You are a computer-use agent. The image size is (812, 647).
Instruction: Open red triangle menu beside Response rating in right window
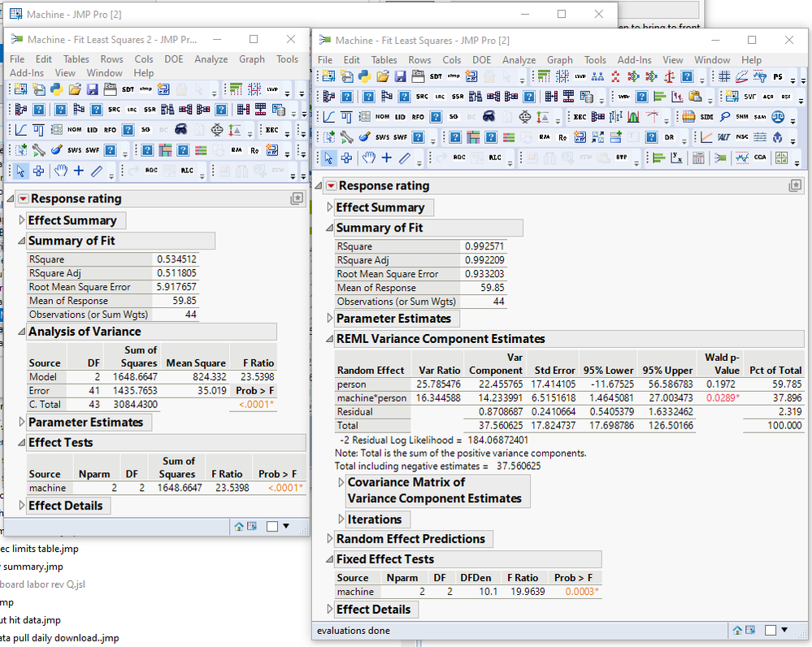coord(331,186)
